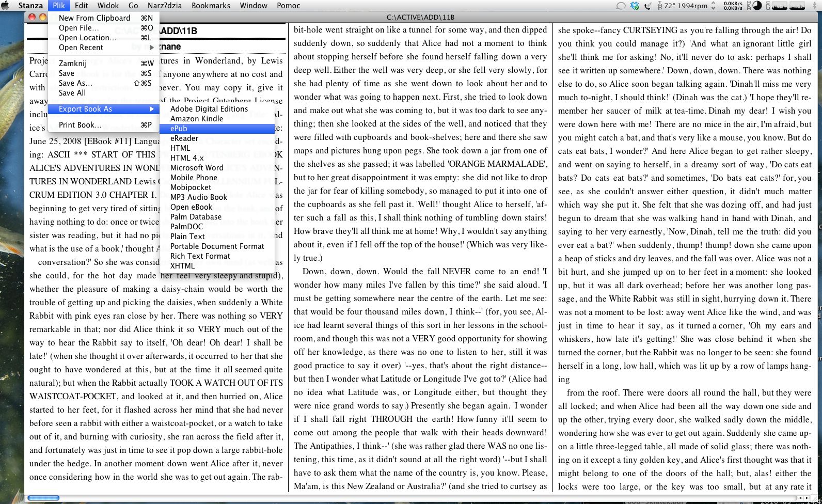Click the phone status icon in menu bar
822x504 pixels.
pos(647,6)
